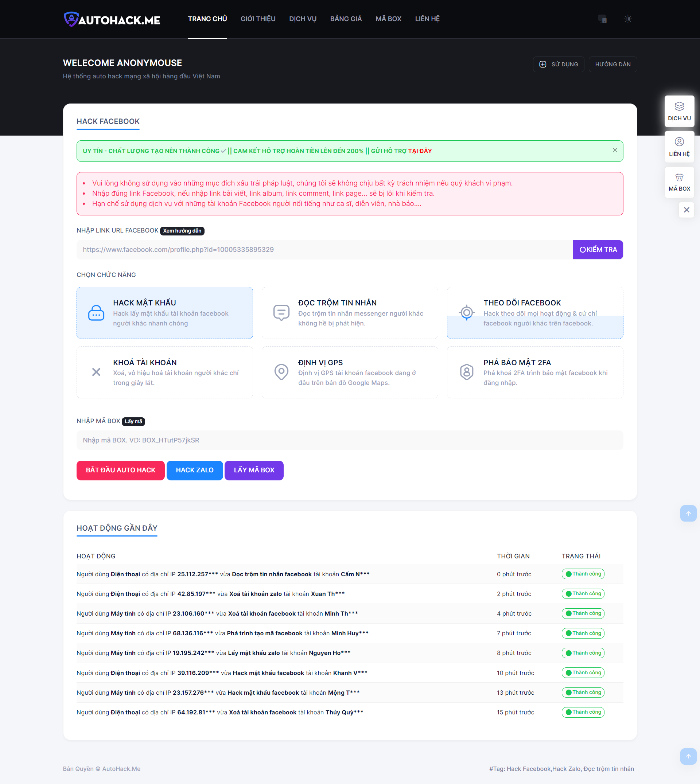Viewport: 700px width, 784px height.
Task: Open the GIỚI THIỆU nav item
Action: click(258, 19)
